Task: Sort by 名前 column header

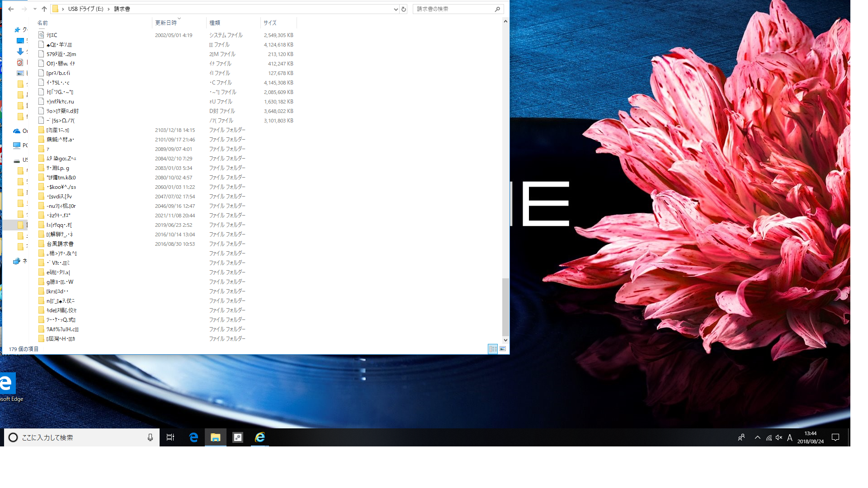Action: 42,23
